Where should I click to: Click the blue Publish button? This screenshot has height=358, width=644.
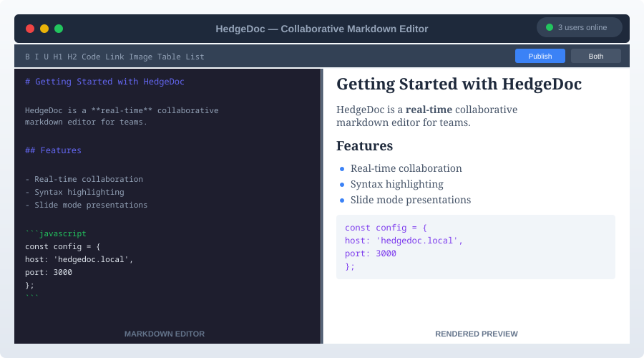point(540,56)
